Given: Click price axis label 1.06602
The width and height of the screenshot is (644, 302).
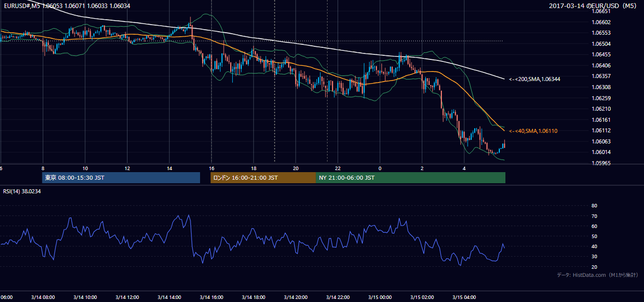Looking at the screenshot, I should click(x=602, y=22).
